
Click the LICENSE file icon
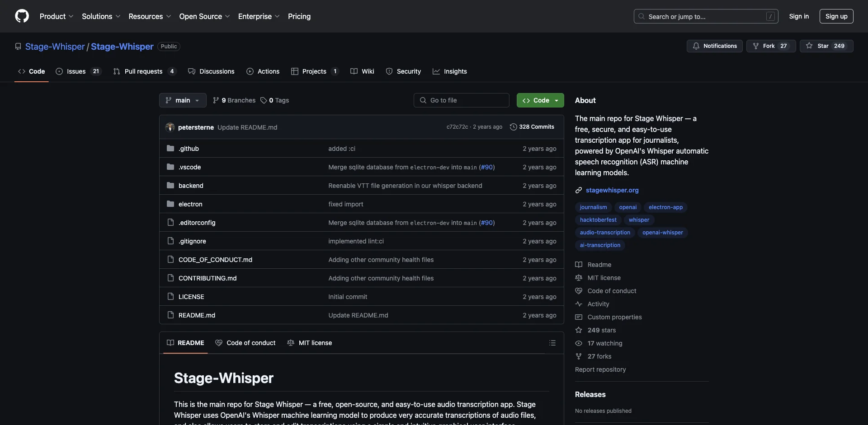170,297
